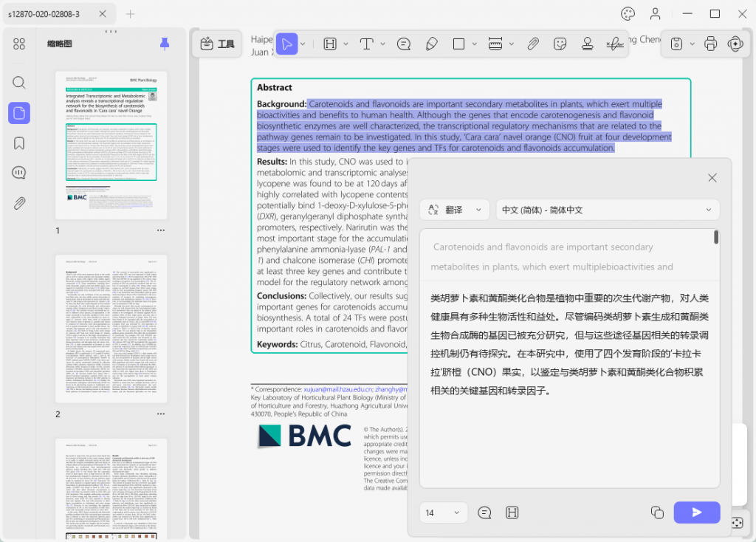Open the font size 14 dropdown
Image resolution: width=756 pixels, height=542 pixels.
443,512
